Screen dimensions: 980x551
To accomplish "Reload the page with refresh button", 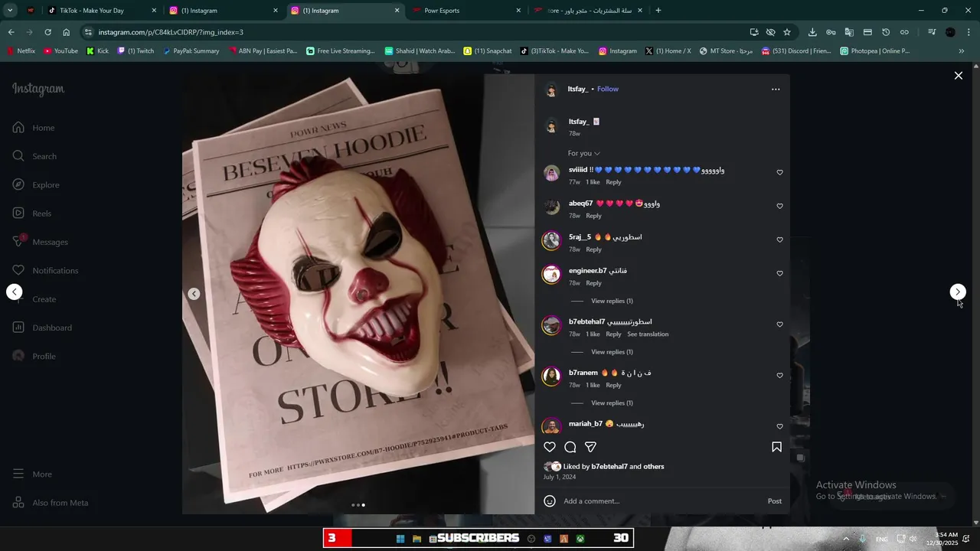I will coord(47,32).
